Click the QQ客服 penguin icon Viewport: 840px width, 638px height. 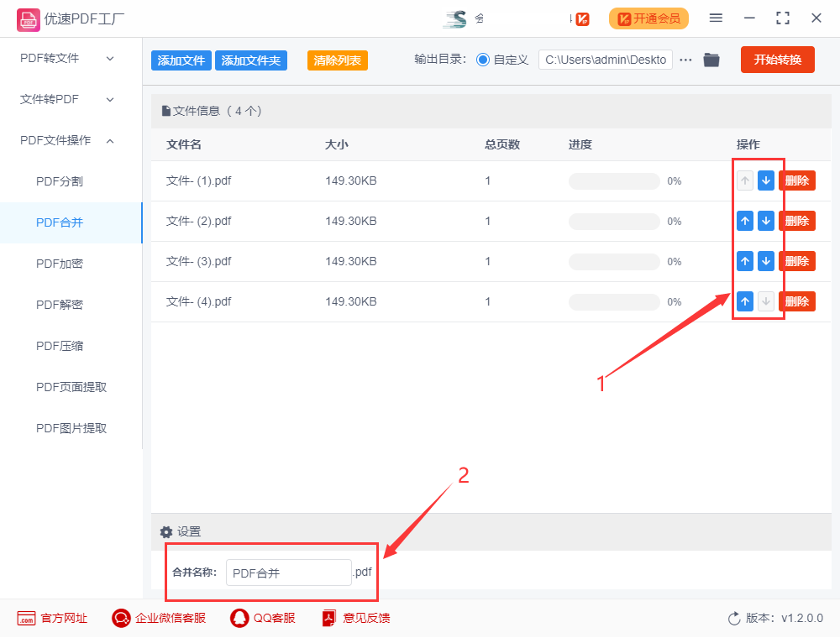tap(239, 618)
